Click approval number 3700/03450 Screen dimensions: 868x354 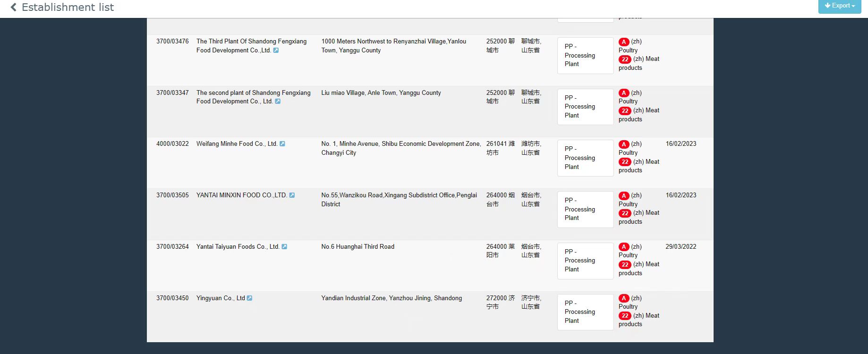pyautogui.click(x=172, y=298)
